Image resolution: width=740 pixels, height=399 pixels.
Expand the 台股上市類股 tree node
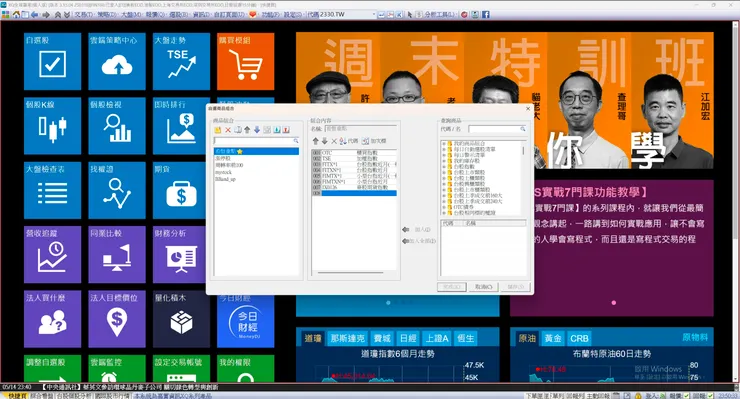444,172
